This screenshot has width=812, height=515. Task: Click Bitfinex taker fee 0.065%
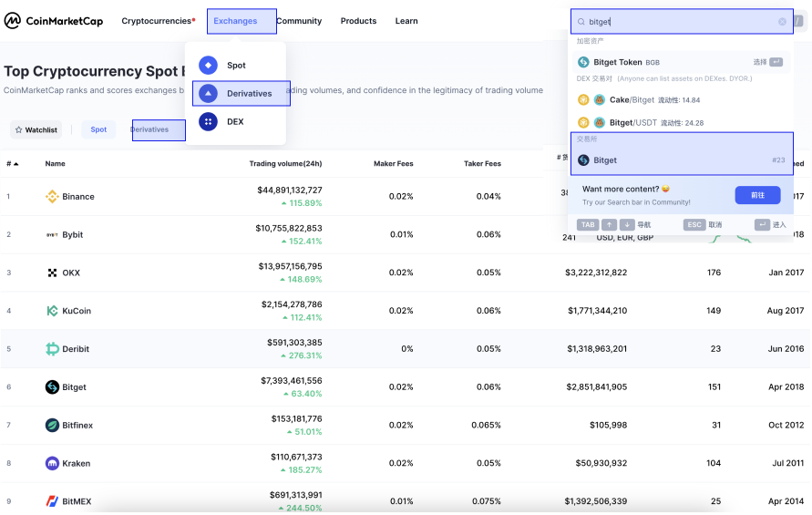click(x=486, y=425)
